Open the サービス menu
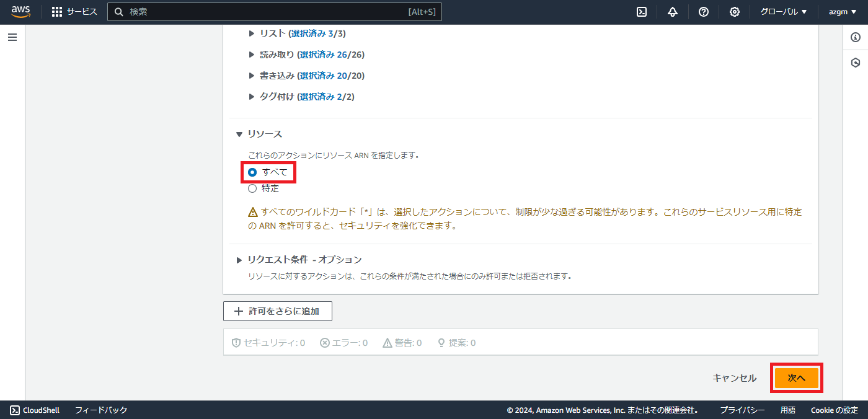Viewport: 868px width, 419px height. pyautogui.click(x=80, y=11)
